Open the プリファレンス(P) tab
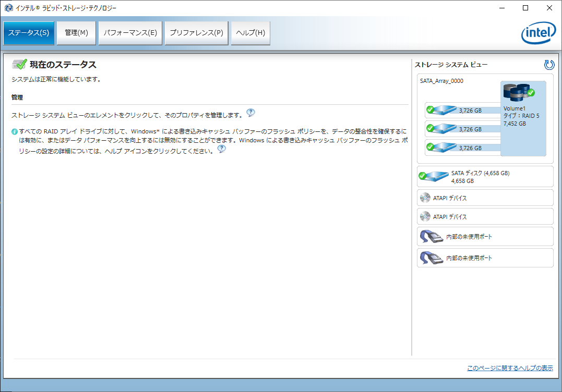The height and width of the screenshot is (392, 562). point(196,33)
